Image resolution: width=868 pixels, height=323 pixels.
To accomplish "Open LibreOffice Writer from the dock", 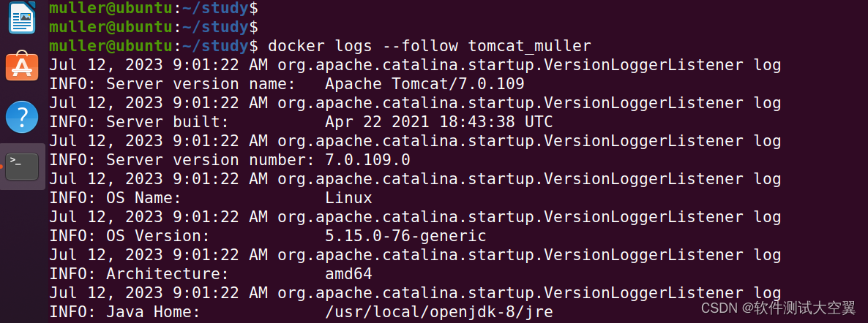I will pos(22,18).
